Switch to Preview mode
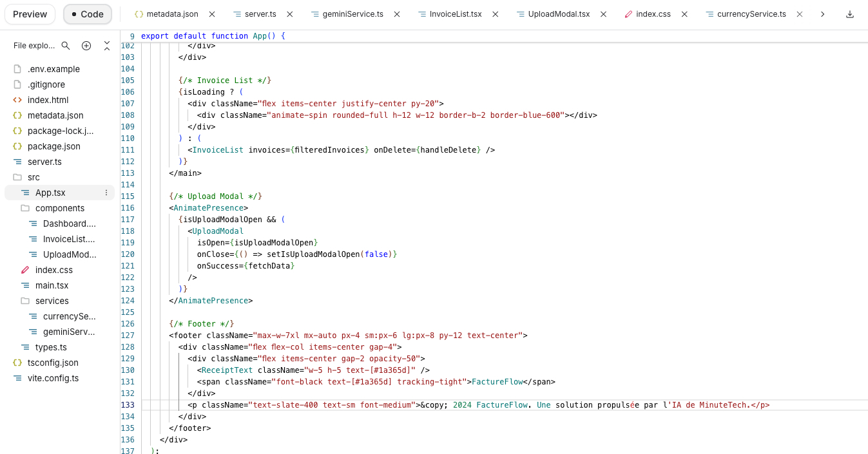 [x=30, y=14]
